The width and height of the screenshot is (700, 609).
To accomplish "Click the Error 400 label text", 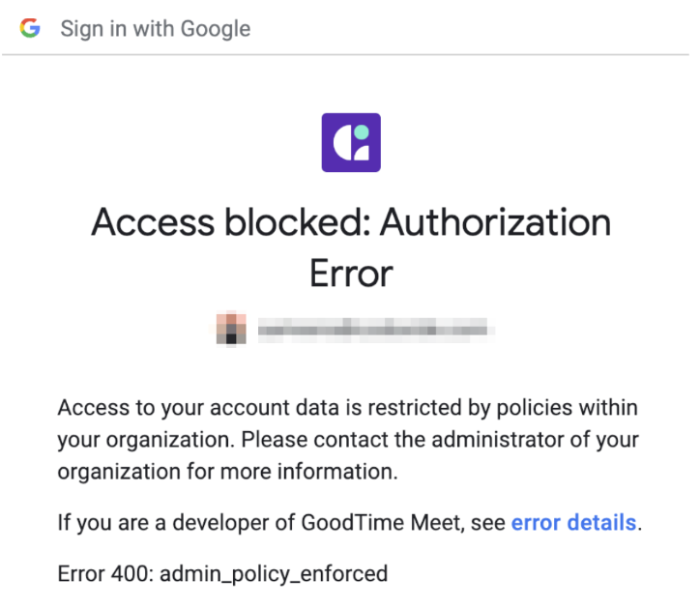I will (x=105, y=573).
